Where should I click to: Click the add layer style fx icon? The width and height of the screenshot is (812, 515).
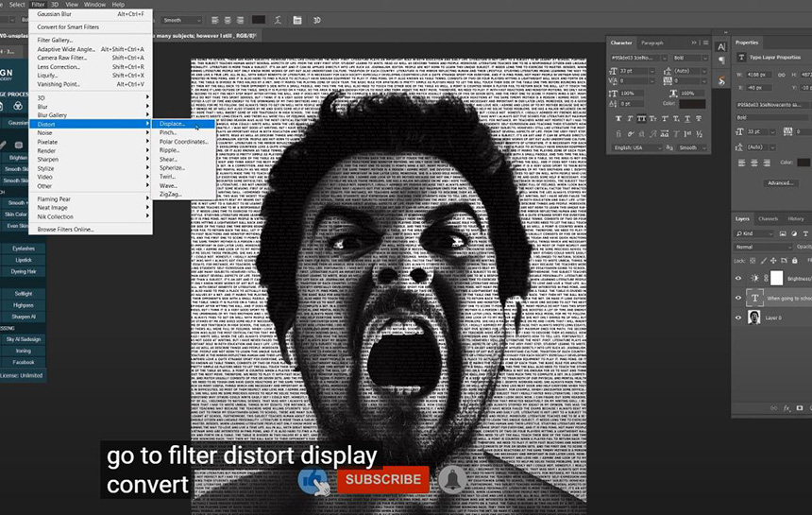click(x=786, y=408)
